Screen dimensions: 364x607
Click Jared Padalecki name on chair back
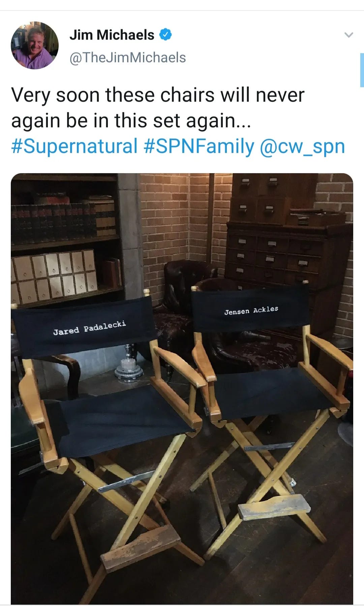click(x=89, y=328)
